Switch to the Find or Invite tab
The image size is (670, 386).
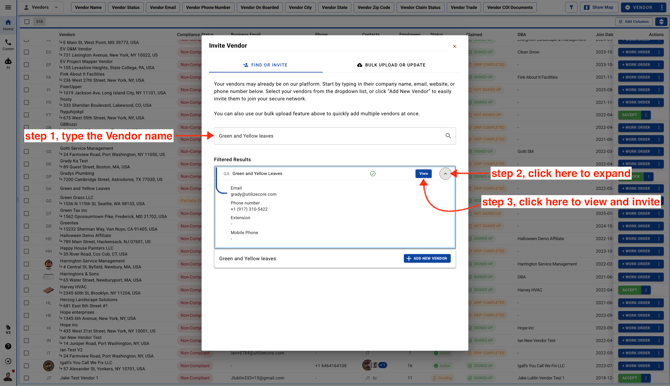point(266,65)
